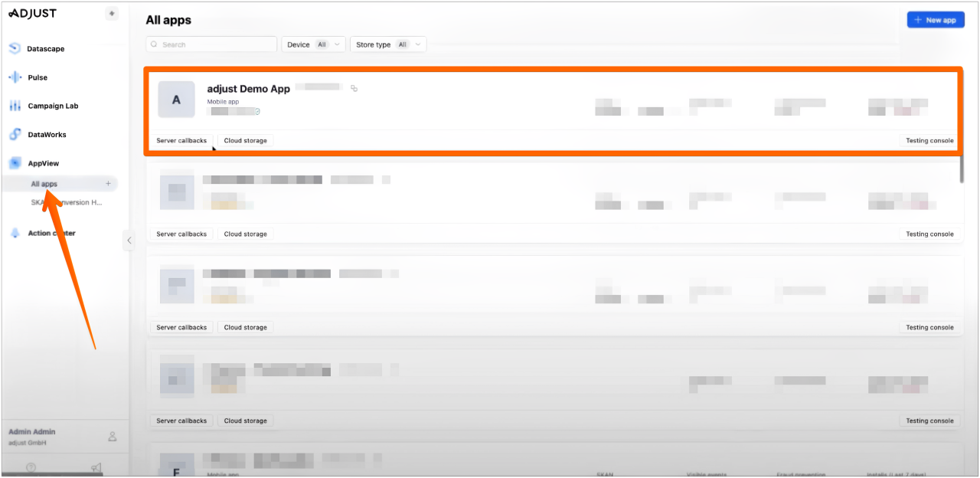Viewport: 980px width, 478px height.
Task: Create a new app
Action: coord(936,19)
